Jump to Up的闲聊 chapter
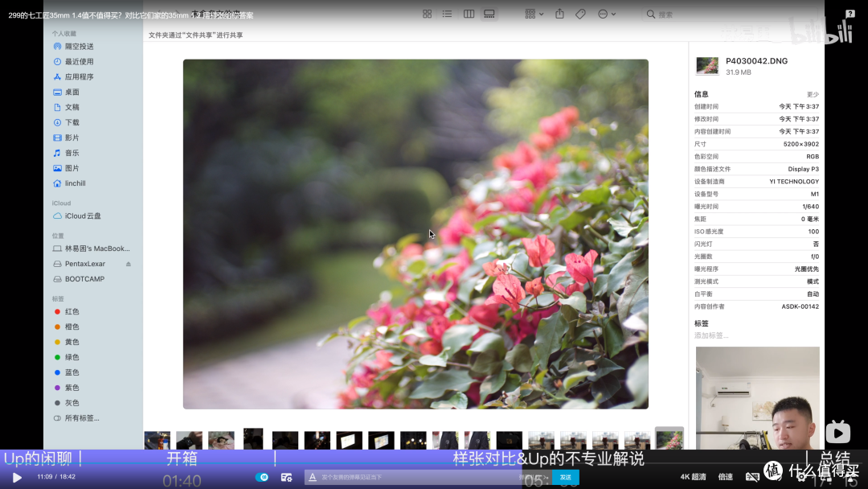This screenshot has height=489, width=868. (x=38, y=458)
